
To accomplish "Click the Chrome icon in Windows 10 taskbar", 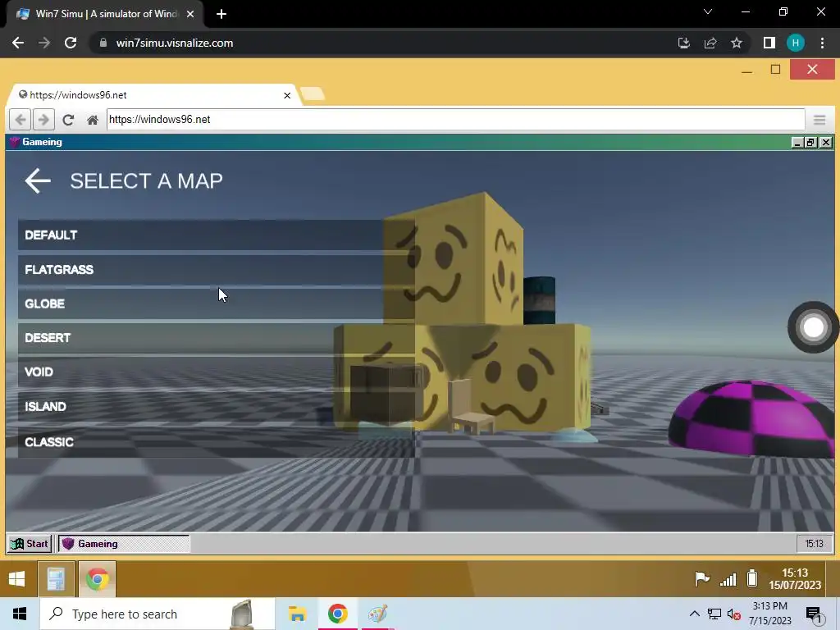I will click(337, 614).
